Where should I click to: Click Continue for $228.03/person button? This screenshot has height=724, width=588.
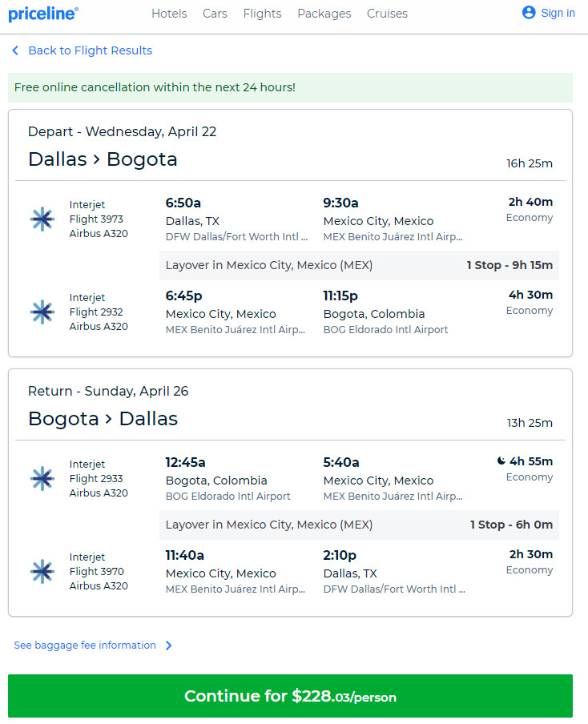coord(290,696)
